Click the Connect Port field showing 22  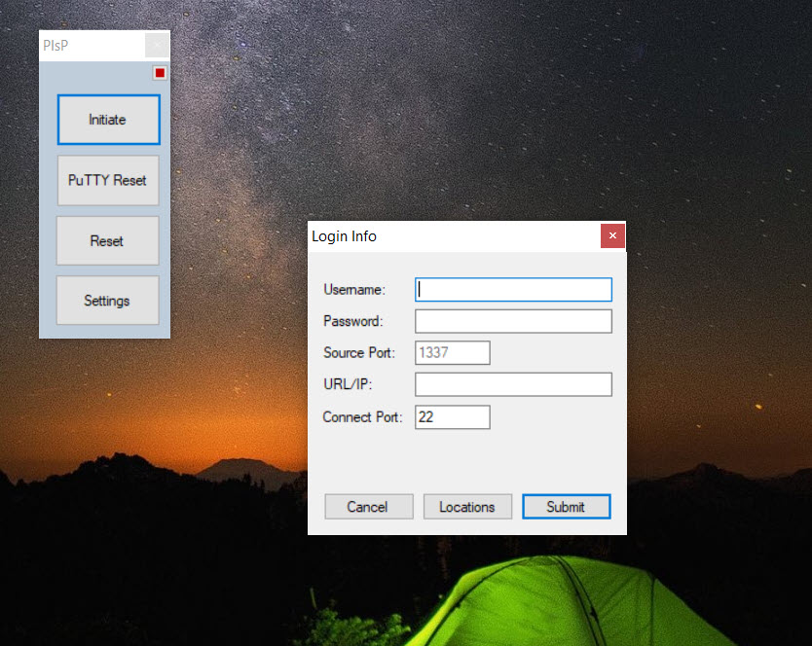coord(452,417)
